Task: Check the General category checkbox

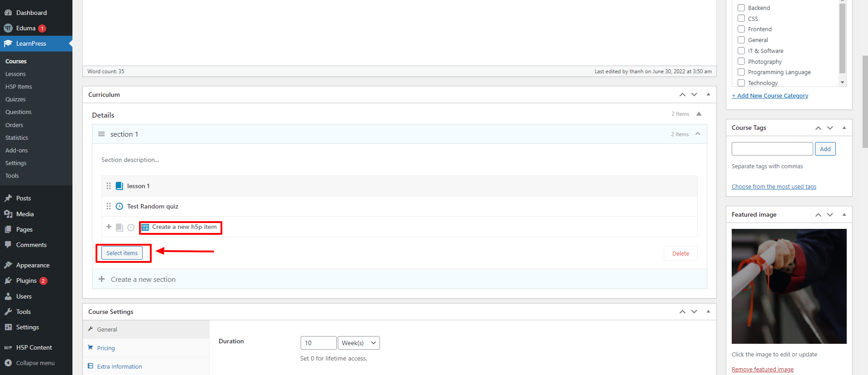Action: (741, 40)
